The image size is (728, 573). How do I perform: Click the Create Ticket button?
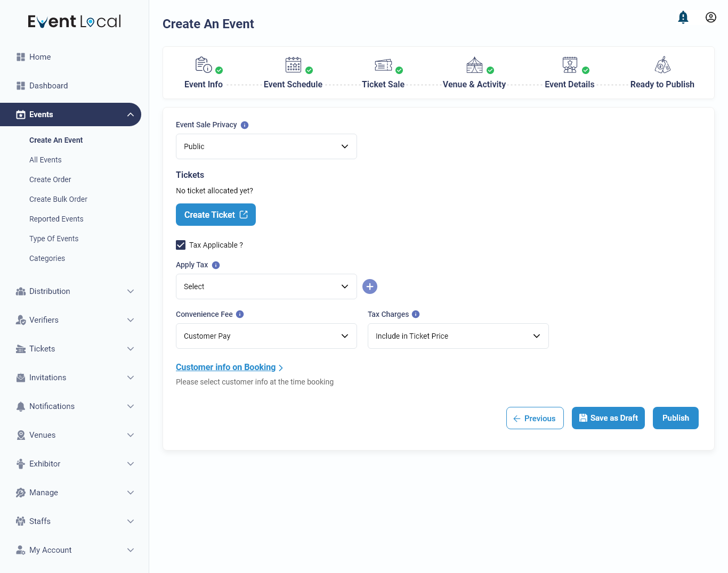pos(215,215)
